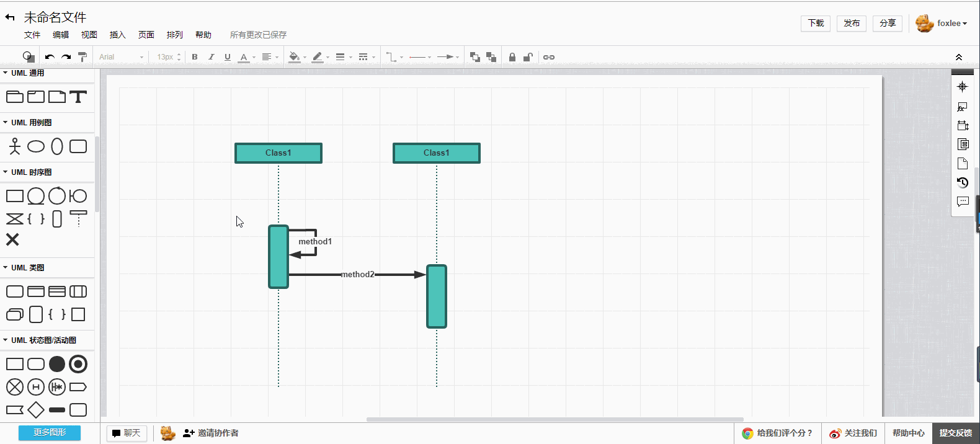
Task: Open the page settings icon in the right panel
Action: (963, 164)
